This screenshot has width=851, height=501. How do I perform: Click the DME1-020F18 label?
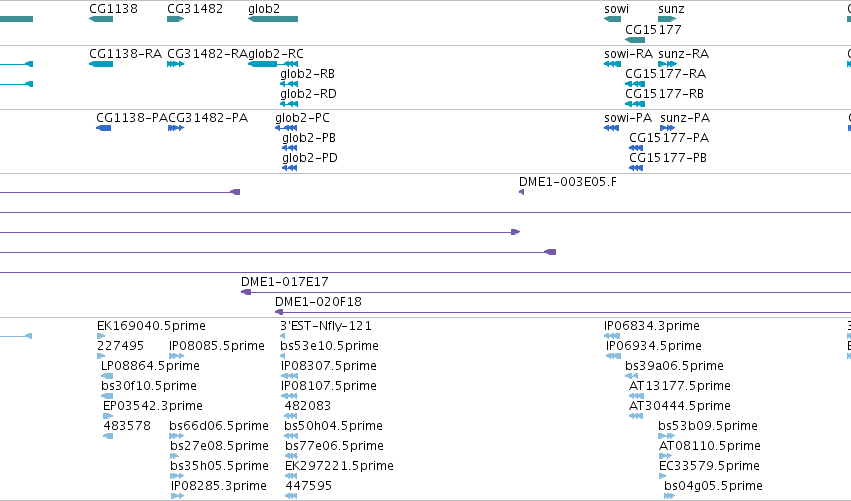[x=319, y=302]
